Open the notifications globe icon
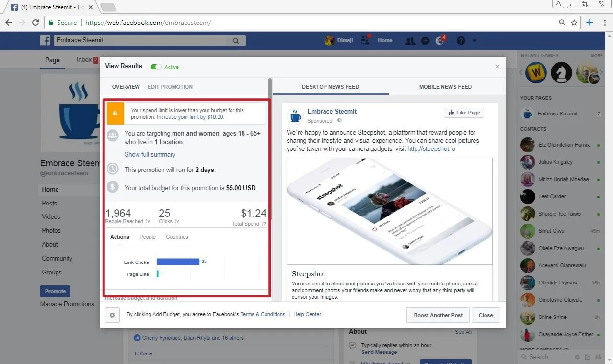 440,41
